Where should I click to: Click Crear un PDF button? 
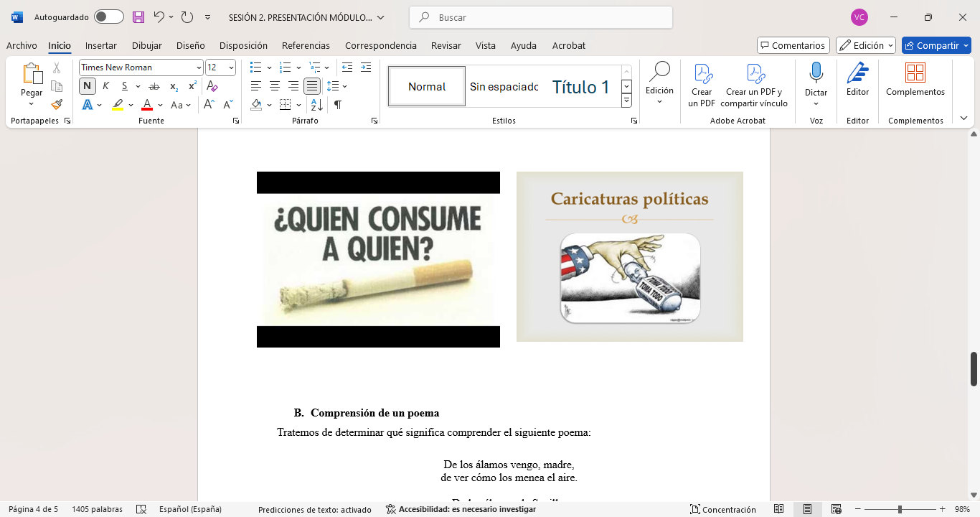pos(702,85)
